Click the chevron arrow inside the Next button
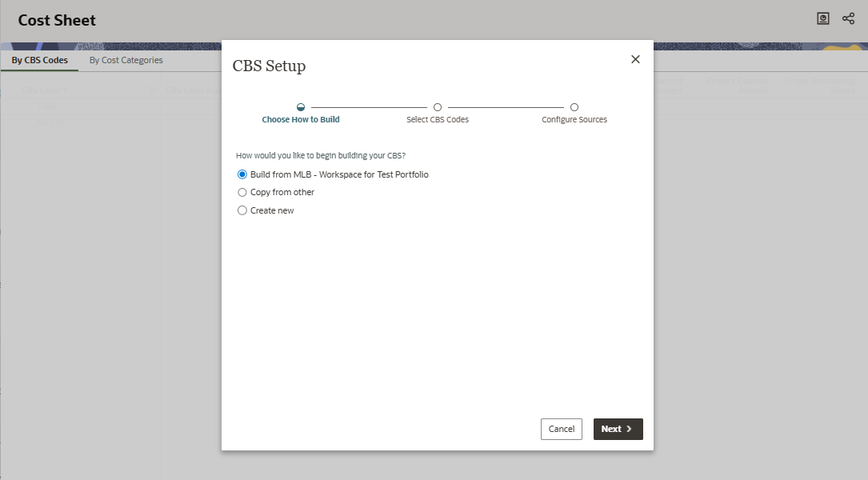This screenshot has height=480, width=868. 630,430
